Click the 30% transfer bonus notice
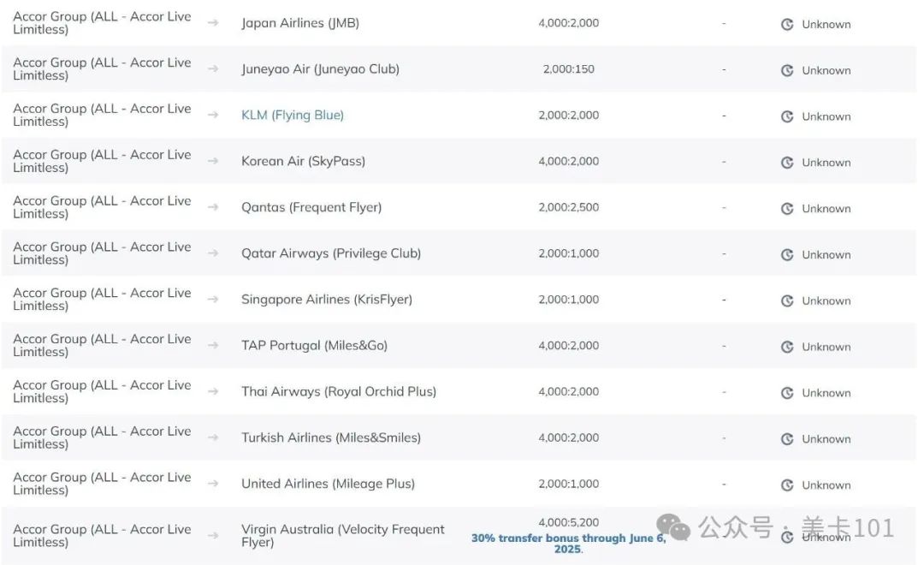Viewport: 924px width, 565px height. point(568,544)
